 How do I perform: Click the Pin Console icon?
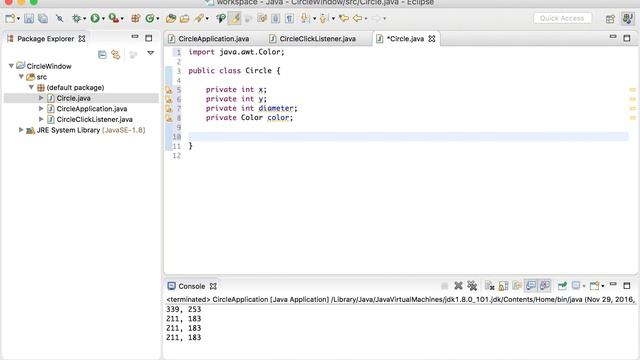tap(562, 286)
